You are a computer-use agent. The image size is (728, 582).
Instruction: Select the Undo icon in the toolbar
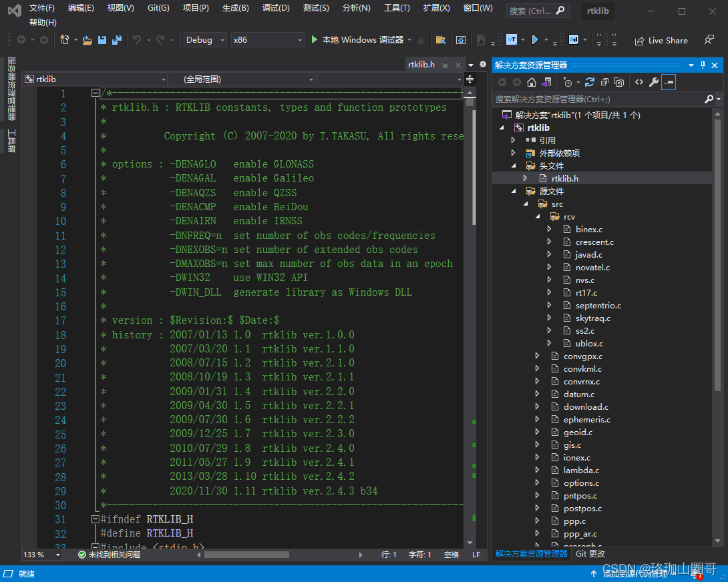[138, 40]
